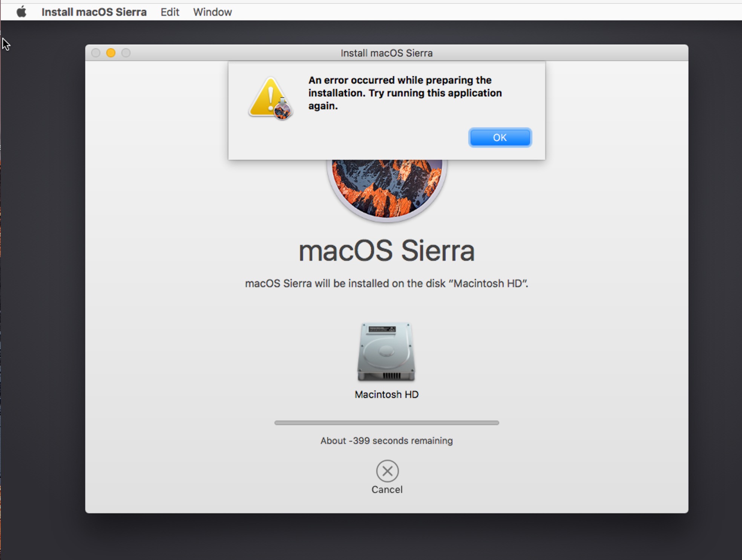742x560 pixels.
Task: Click the yellow warning triangle icon
Action: (x=269, y=98)
